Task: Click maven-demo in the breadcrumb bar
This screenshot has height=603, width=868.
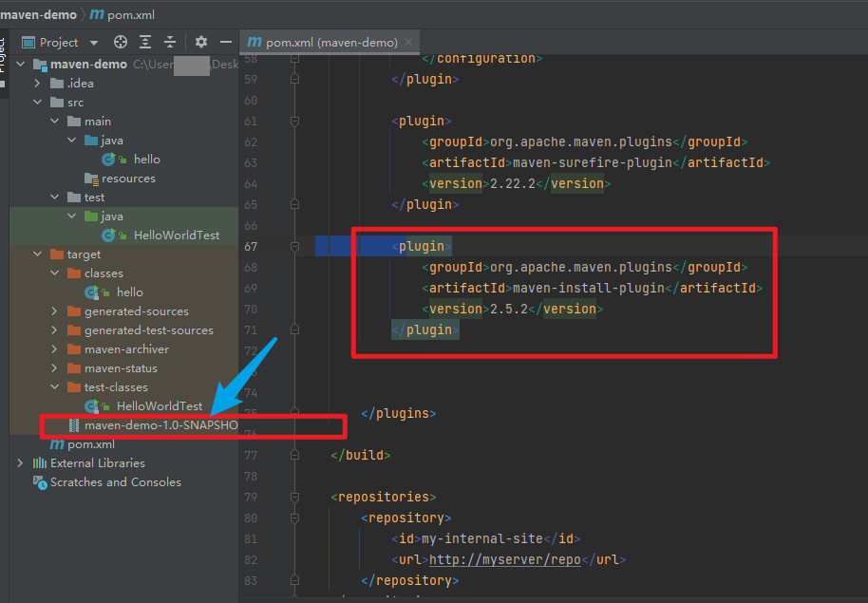Action: 38,15
